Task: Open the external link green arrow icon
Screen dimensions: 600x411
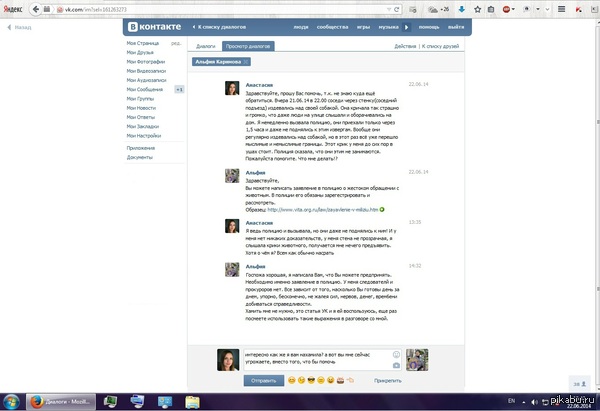Action: [382, 209]
